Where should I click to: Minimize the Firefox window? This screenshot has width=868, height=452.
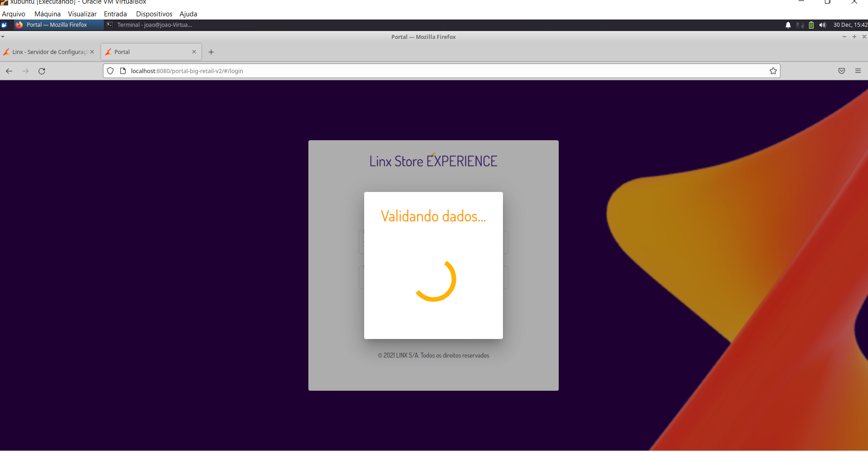[844, 37]
